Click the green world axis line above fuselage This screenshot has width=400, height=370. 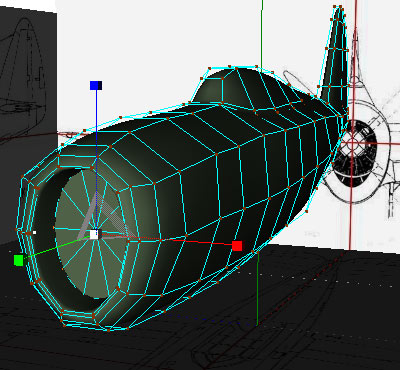(262, 33)
